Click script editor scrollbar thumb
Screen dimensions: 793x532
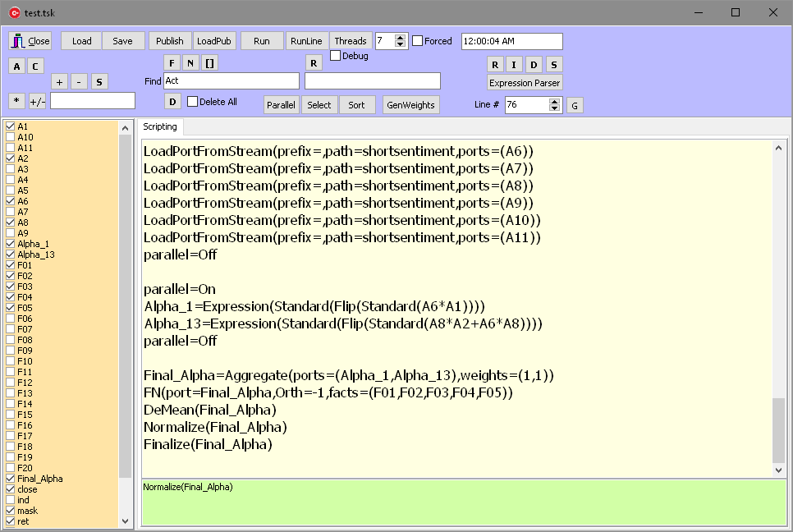pos(778,430)
